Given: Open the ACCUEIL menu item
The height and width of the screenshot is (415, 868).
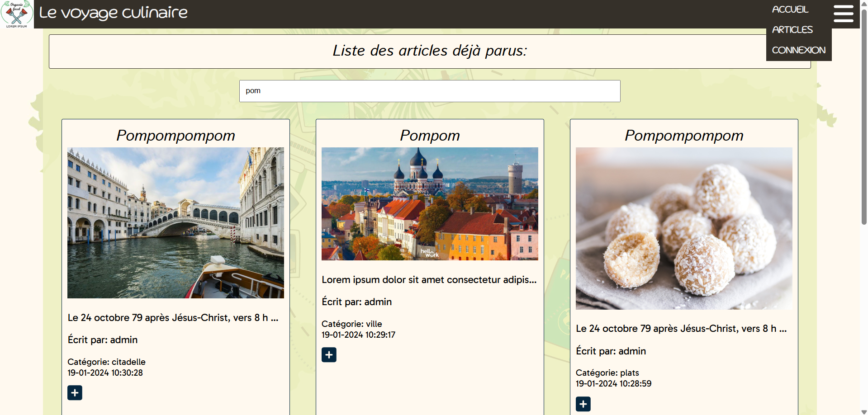Looking at the screenshot, I should (790, 9).
